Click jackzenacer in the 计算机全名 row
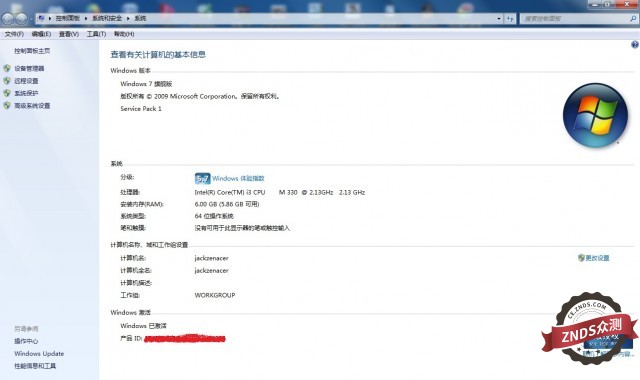This screenshot has height=380, width=640. 211,270
